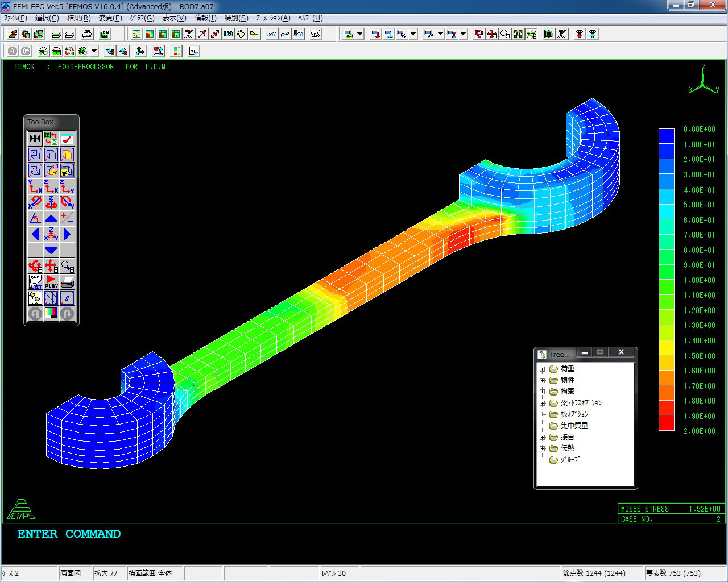Image resolution: width=728 pixels, height=582 pixels.
Task: Select the magnifier zoom tool in ToolBox
Action: click(x=67, y=266)
